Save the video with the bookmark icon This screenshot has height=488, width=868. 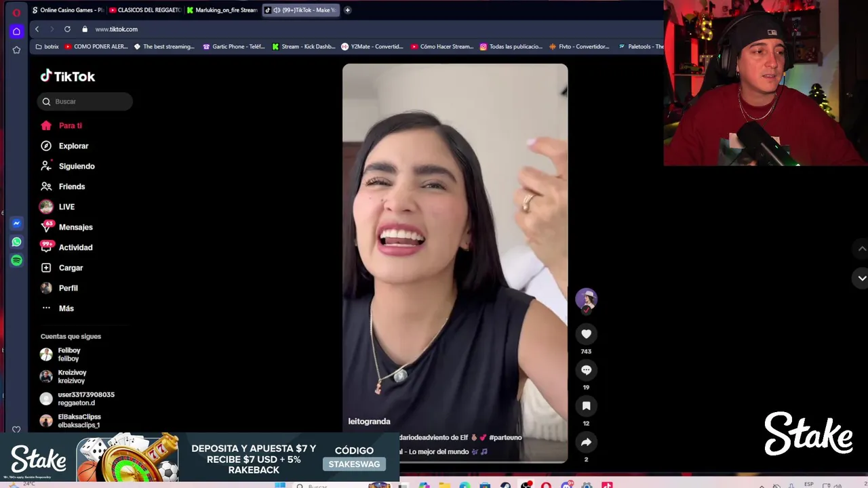coord(586,405)
